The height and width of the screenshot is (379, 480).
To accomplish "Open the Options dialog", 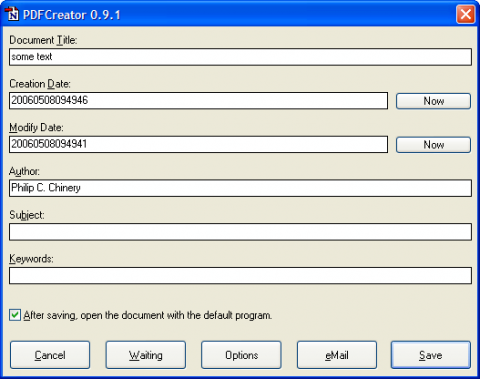I will pos(241,355).
